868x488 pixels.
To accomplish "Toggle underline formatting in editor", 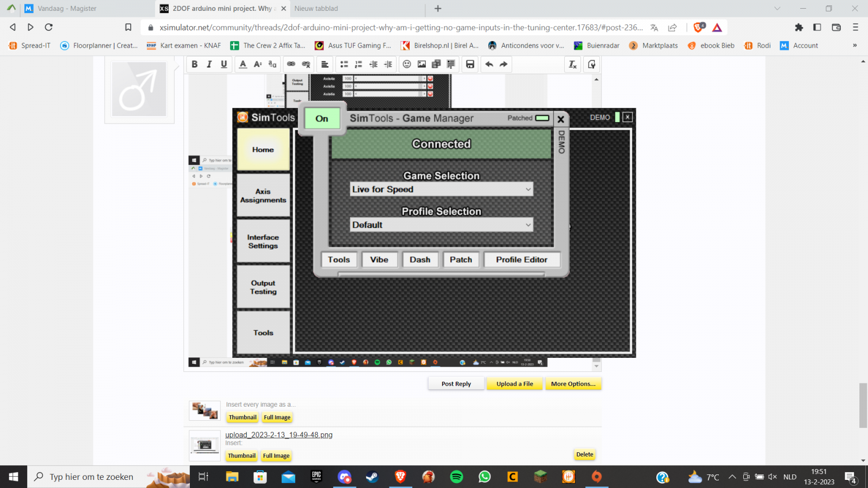I will click(x=224, y=65).
